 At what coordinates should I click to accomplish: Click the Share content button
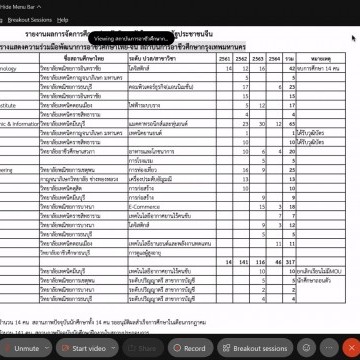143,348
